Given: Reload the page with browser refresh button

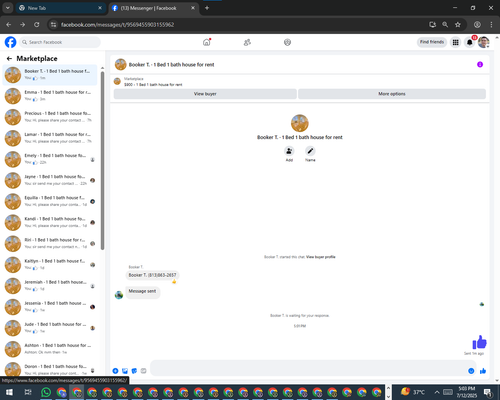Looking at the screenshot, I should [x=37, y=25].
